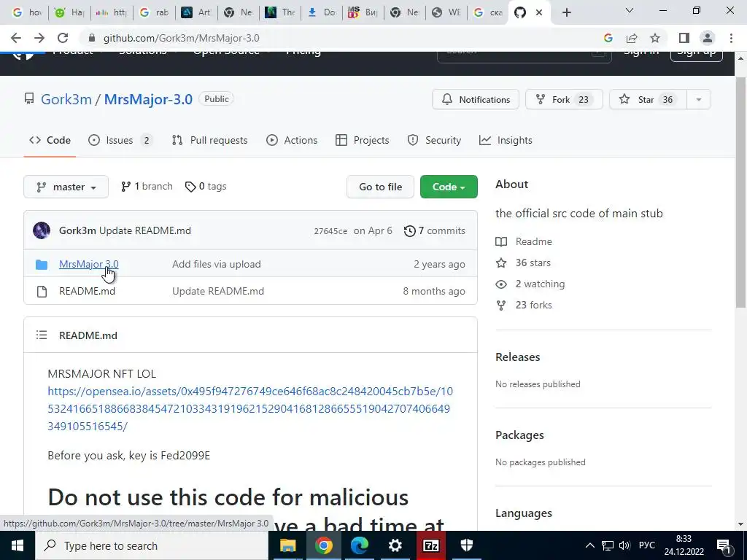Open the opensea.io assets link

point(250,408)
